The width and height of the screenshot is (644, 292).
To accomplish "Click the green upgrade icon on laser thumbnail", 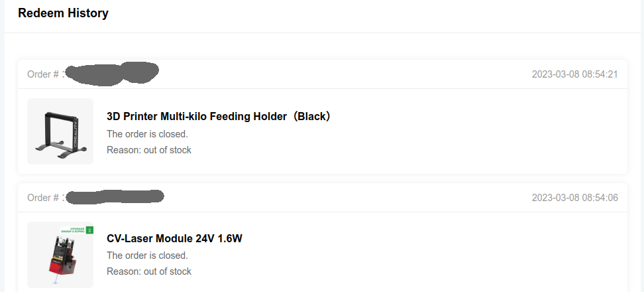I will click(90, 230).
